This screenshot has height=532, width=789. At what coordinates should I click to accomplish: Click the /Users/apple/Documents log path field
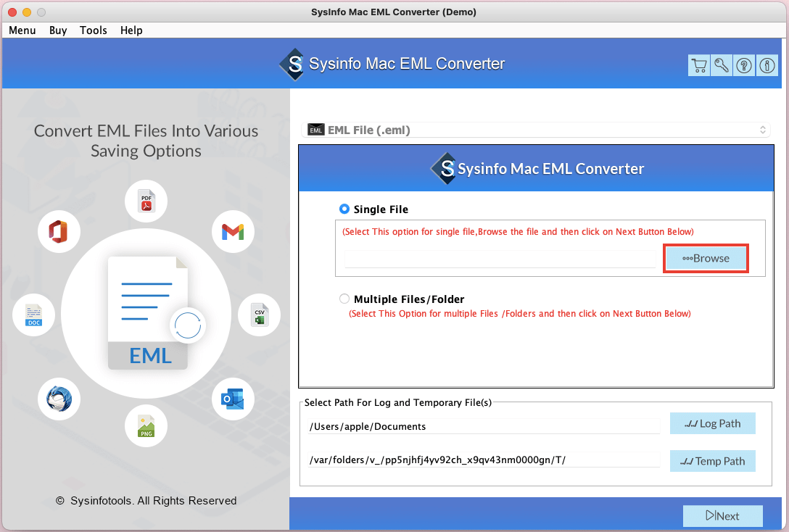[x=484, y=426]
